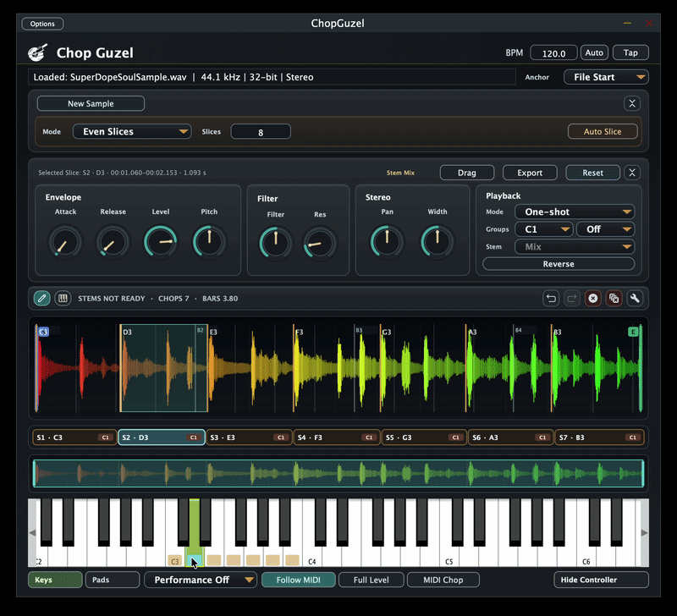Click the ChopGuzel vinyl logo icon
Viewport: 677px width, 616px height.
pyautogui.click(x=37, y=52)
